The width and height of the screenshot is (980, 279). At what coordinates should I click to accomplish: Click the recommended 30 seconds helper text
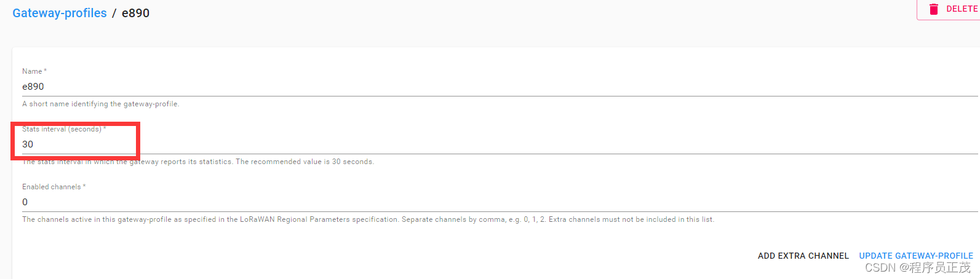point(198,162)
